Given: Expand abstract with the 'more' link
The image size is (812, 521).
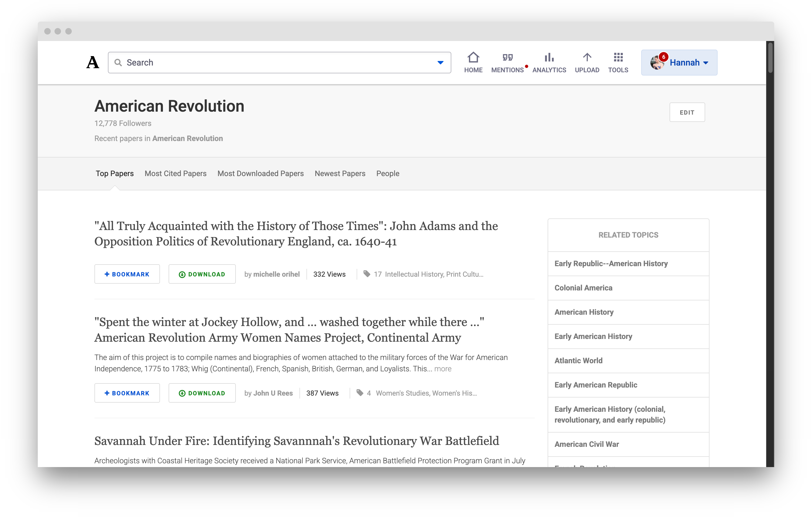Looking at the screenshot, I should (443, 369).
